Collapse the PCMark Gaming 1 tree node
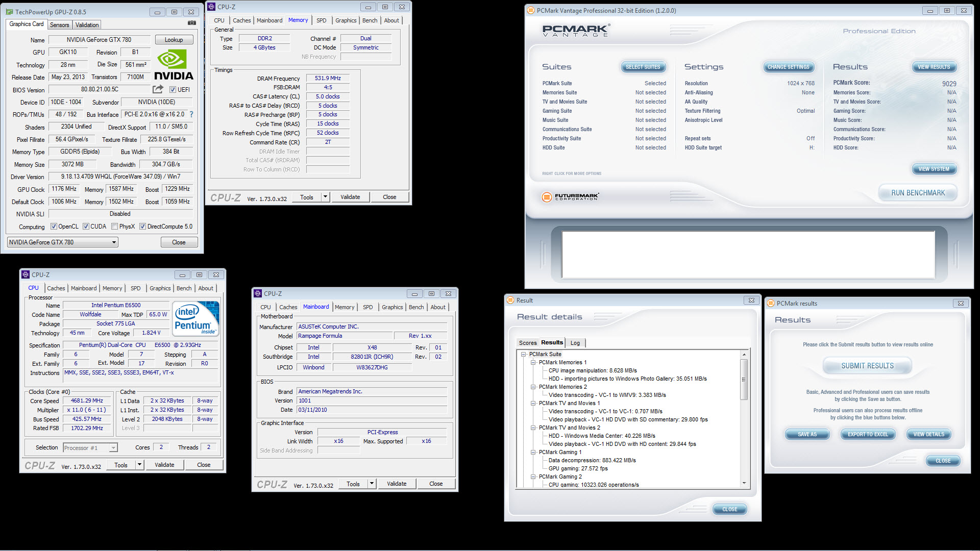Screen dimensions: 980x551 [533, 452]
